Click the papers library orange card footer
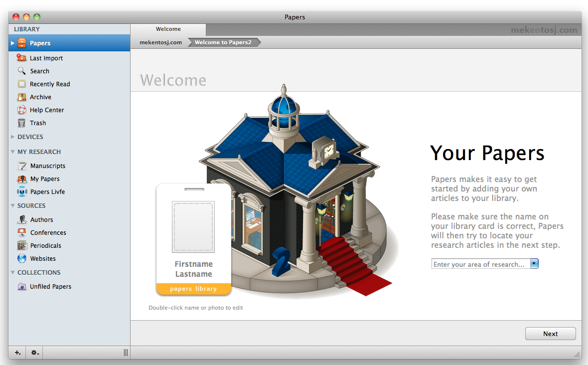Screen dimensions: 588x365 tap(193, 289)
